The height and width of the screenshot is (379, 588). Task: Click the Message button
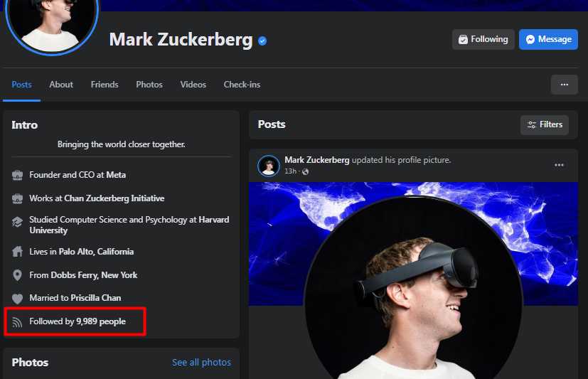(547, 39)
